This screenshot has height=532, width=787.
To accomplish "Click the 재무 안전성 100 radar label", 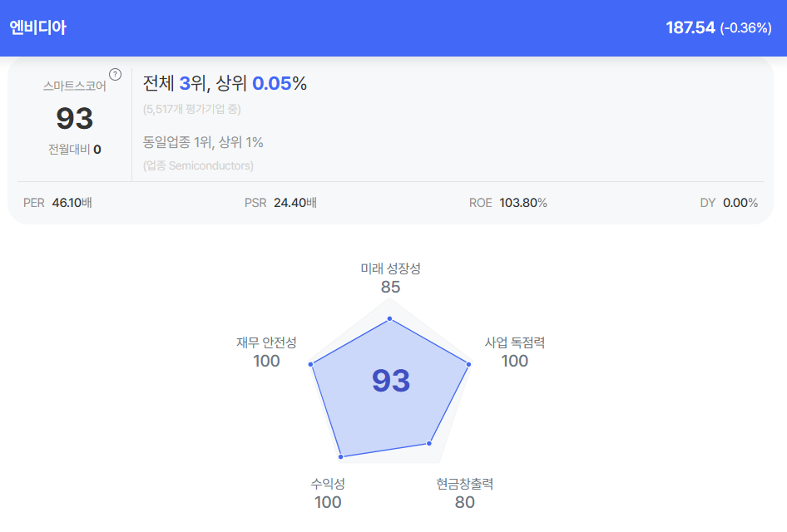I will tap(266, 352).
